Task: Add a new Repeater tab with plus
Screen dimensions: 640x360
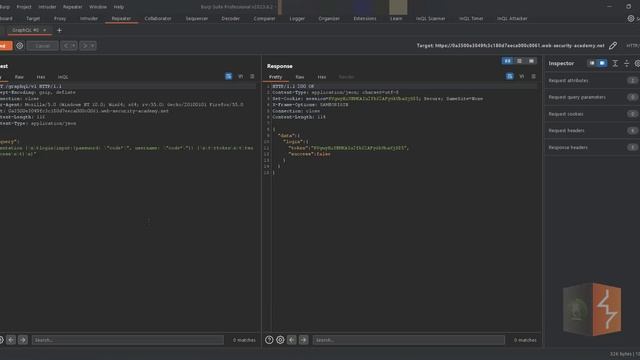Action: [x=59, y=30]
